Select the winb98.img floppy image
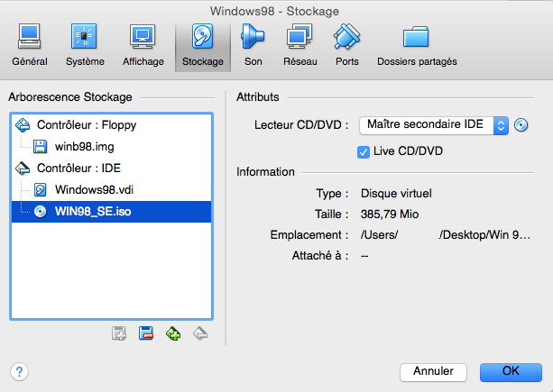The image size is (553, 392). [112, 147]
